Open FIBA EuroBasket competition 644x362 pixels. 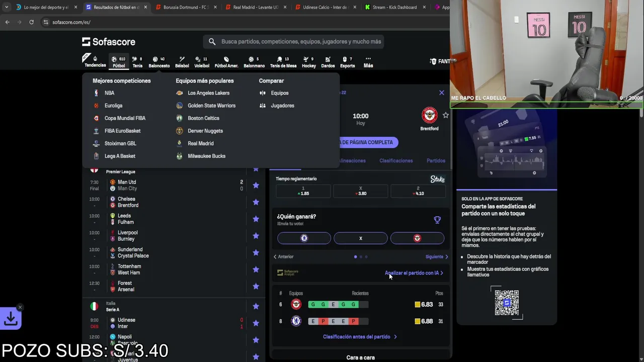click(122, 131)
